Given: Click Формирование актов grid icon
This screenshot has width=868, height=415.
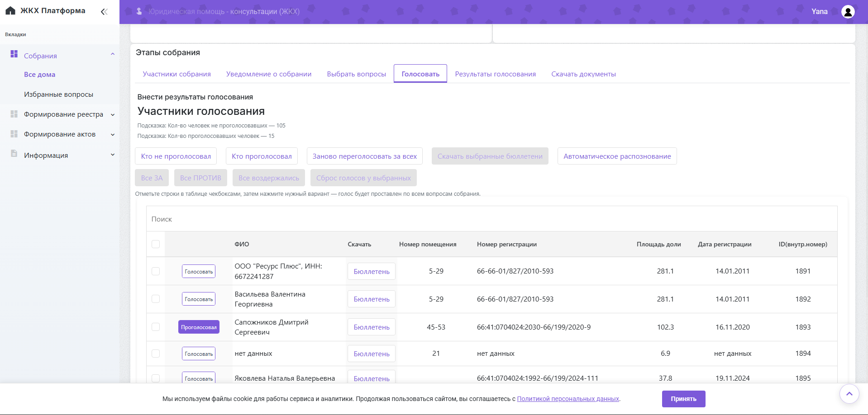Looking at the screenshot, I should 14,134.
